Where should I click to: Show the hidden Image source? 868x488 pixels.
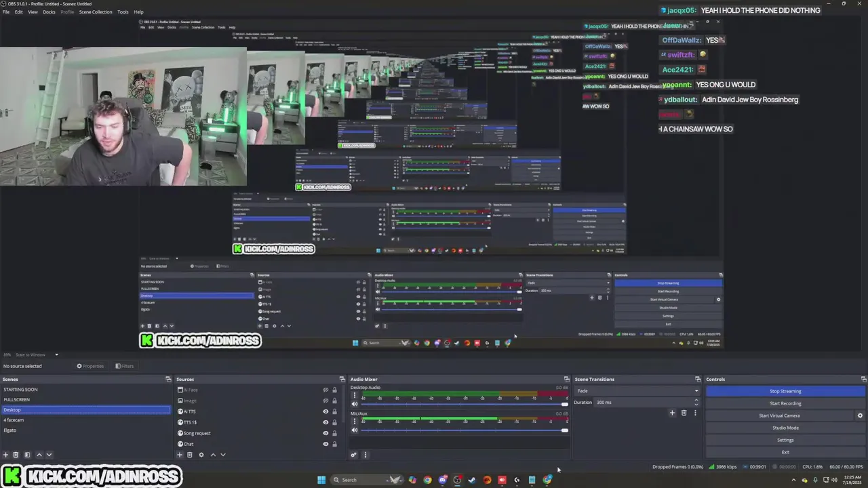[x=325, y=401]
